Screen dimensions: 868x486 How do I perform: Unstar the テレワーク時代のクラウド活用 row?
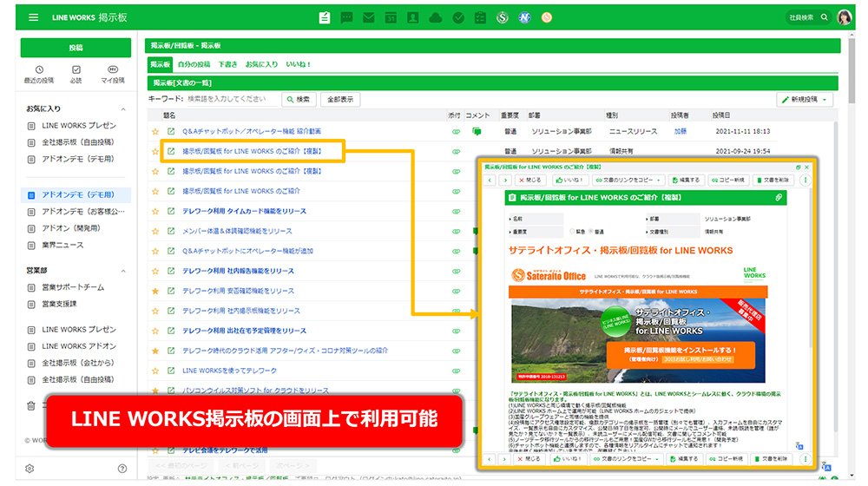point(155,351)
